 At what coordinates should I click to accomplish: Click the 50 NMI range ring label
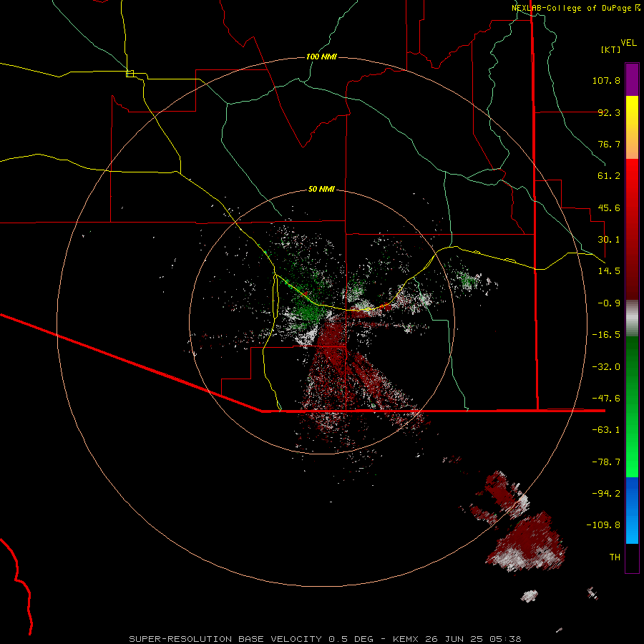tap(321, 189)
